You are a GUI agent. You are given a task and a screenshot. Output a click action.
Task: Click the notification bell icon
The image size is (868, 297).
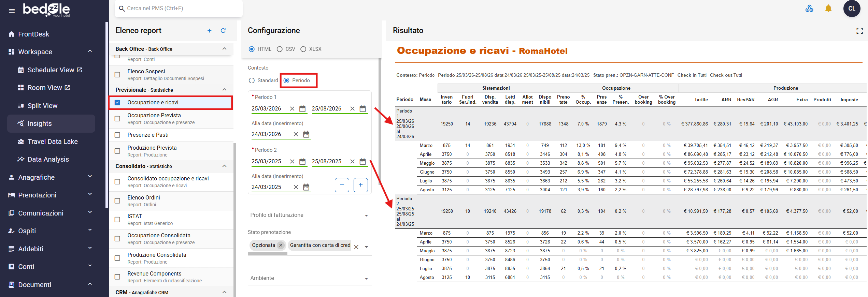pyautogui.click(x=828, y=8)
